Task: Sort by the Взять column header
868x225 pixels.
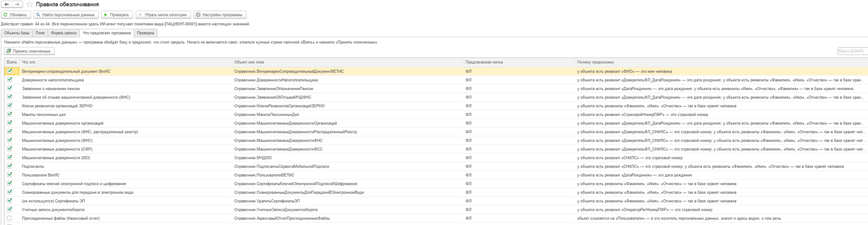Action: tap(12, 62)
